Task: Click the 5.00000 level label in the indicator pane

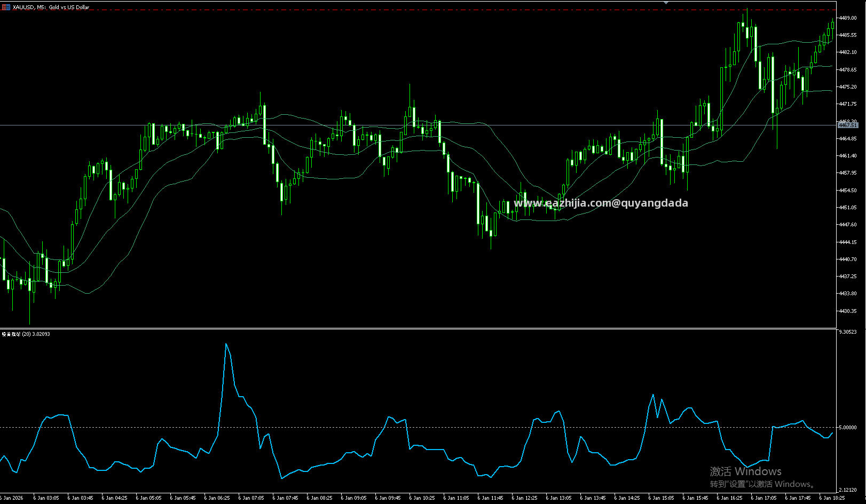Action: [848, 428]
